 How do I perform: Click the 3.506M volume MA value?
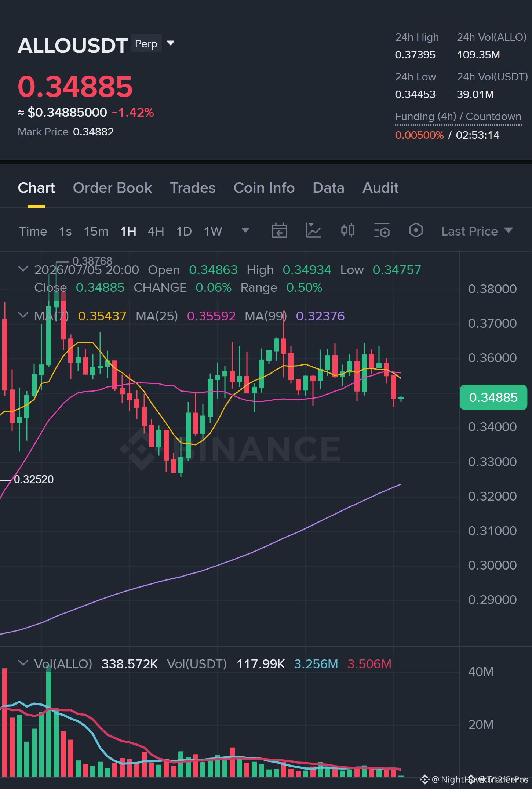(369, 664)
